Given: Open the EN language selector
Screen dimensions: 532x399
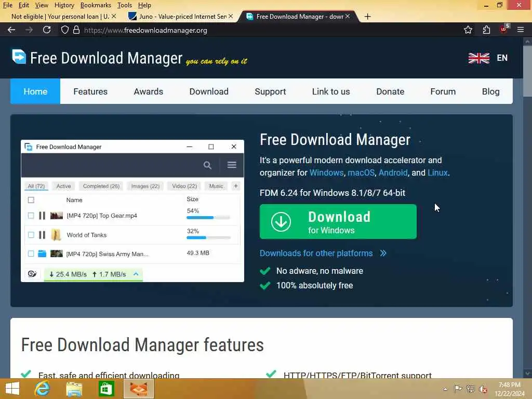Looking at the screenshot, I should (x=502, y=58).
